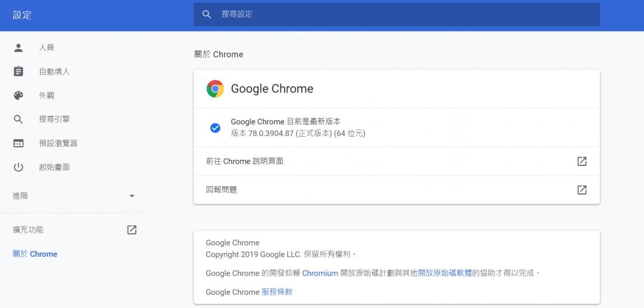Open the Chromium link

320,273
